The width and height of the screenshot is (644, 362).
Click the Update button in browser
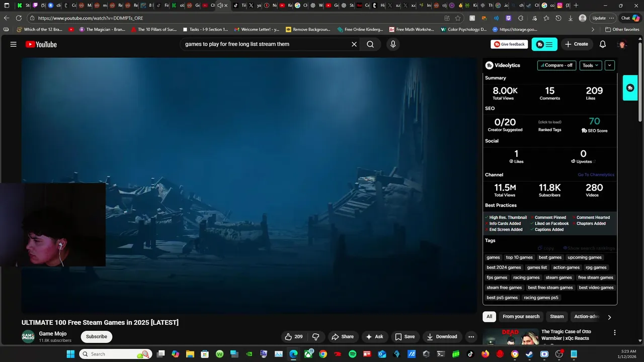tap(603, 18)
